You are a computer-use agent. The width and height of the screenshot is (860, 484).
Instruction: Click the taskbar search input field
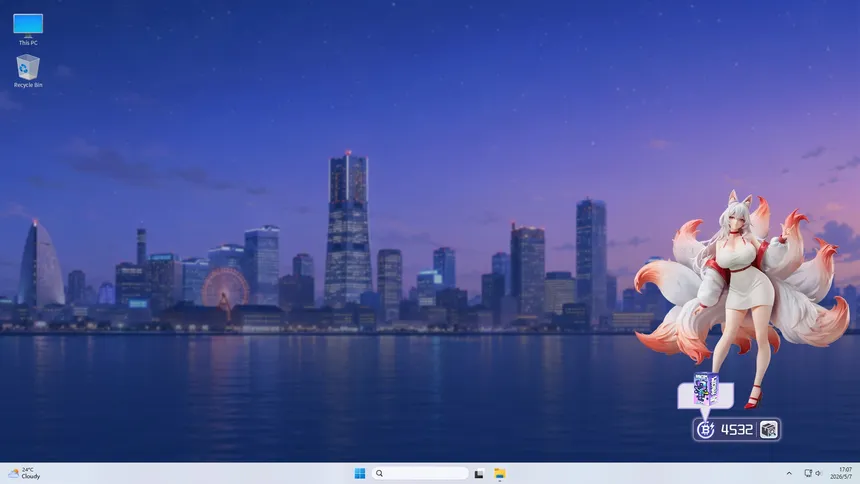tap(420, 473)
